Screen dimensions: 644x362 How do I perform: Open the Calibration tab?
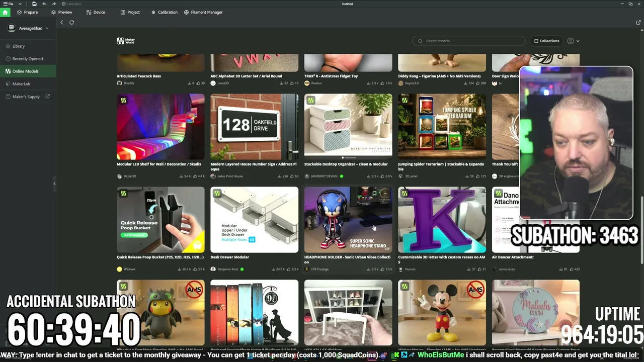165,12
